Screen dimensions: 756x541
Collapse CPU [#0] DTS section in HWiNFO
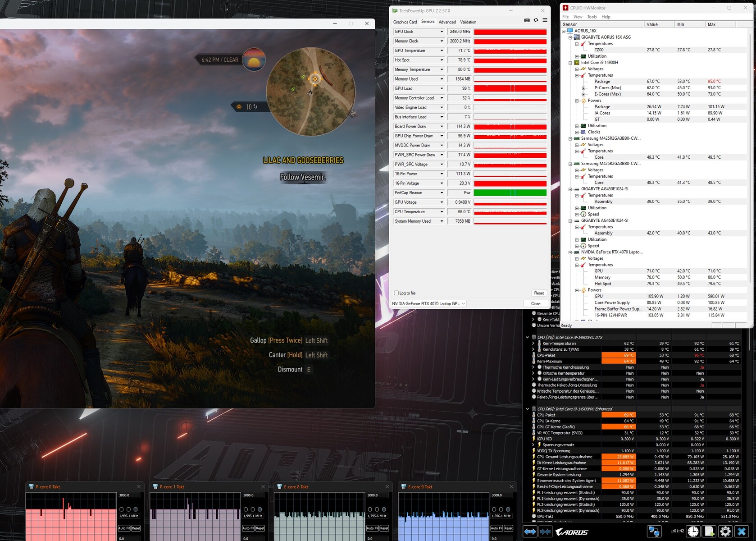click(528, 337)
